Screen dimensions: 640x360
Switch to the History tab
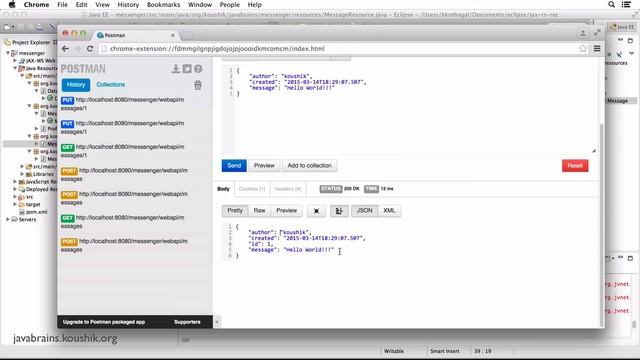(x=76, y=84)
